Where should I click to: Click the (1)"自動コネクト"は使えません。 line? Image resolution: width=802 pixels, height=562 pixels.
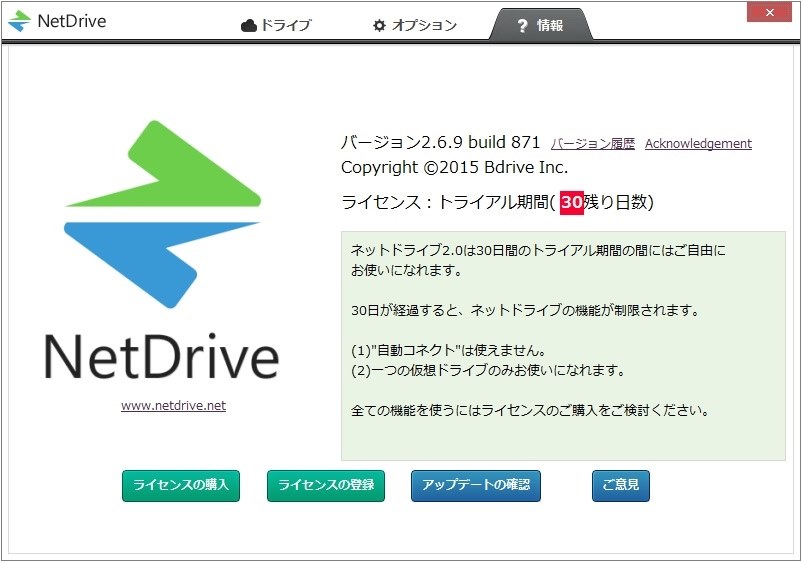[x=449, y=350]
